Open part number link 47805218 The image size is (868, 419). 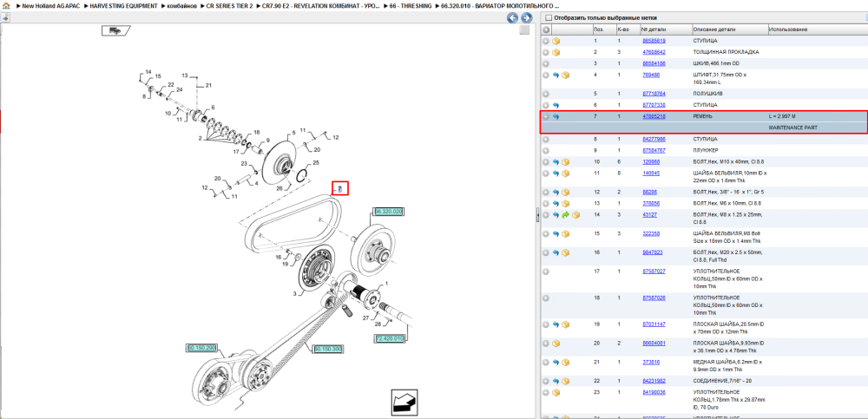[x=654, y=117]
